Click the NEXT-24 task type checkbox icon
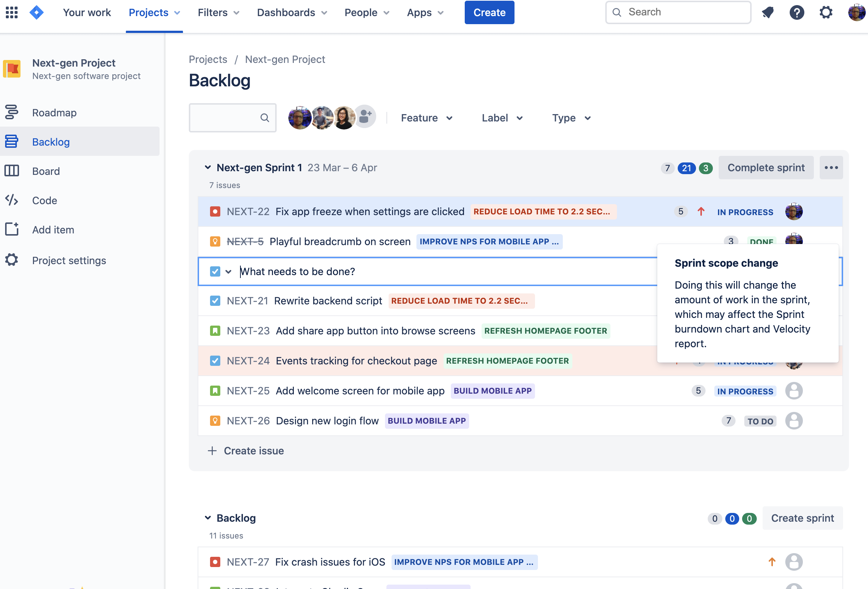The height and width of the screenshot is (589, 868). point(215,361)
